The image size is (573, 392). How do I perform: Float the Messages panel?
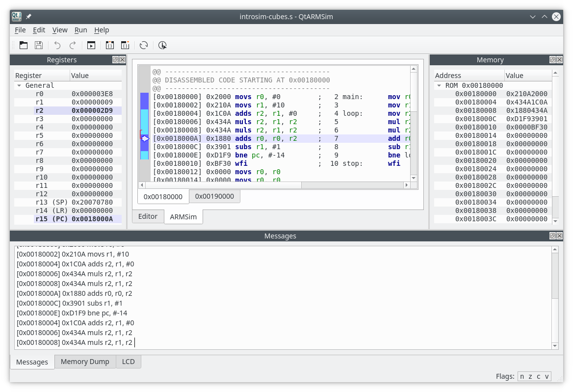[x=552, y=235]
